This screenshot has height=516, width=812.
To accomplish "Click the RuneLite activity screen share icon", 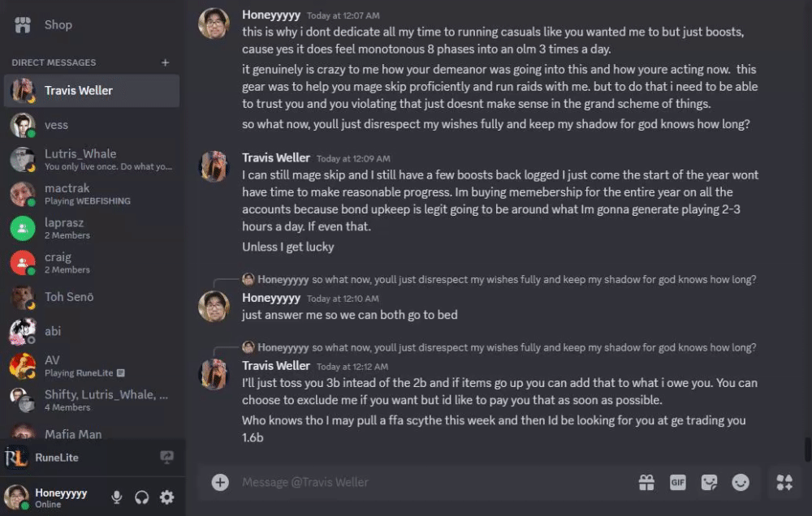I will pos(167,458).
